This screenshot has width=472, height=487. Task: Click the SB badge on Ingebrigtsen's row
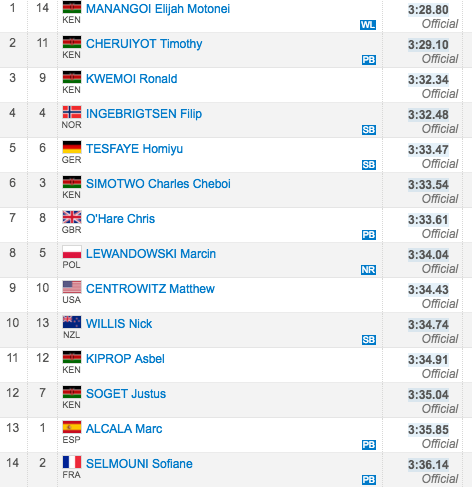coord(369,130)
